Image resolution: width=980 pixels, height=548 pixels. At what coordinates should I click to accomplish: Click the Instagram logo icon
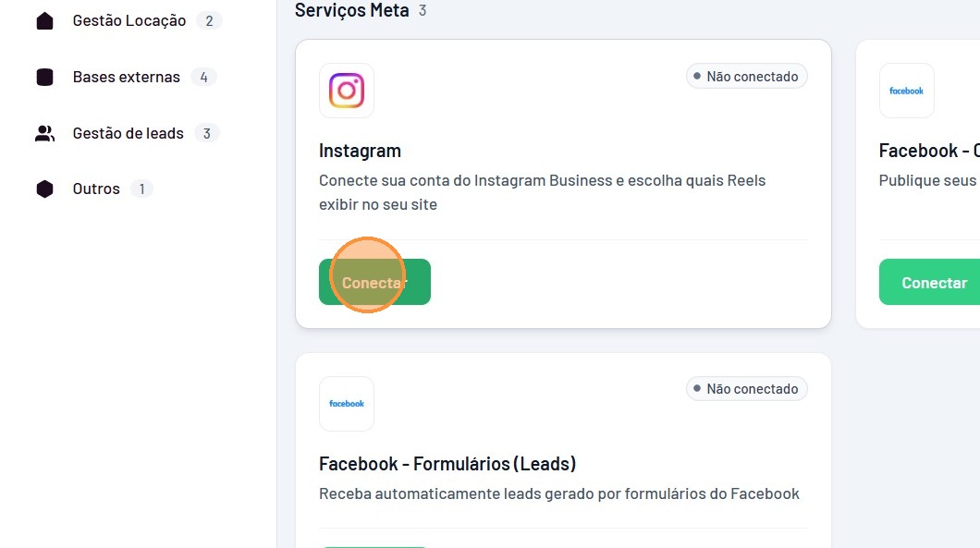pos(347,91)
